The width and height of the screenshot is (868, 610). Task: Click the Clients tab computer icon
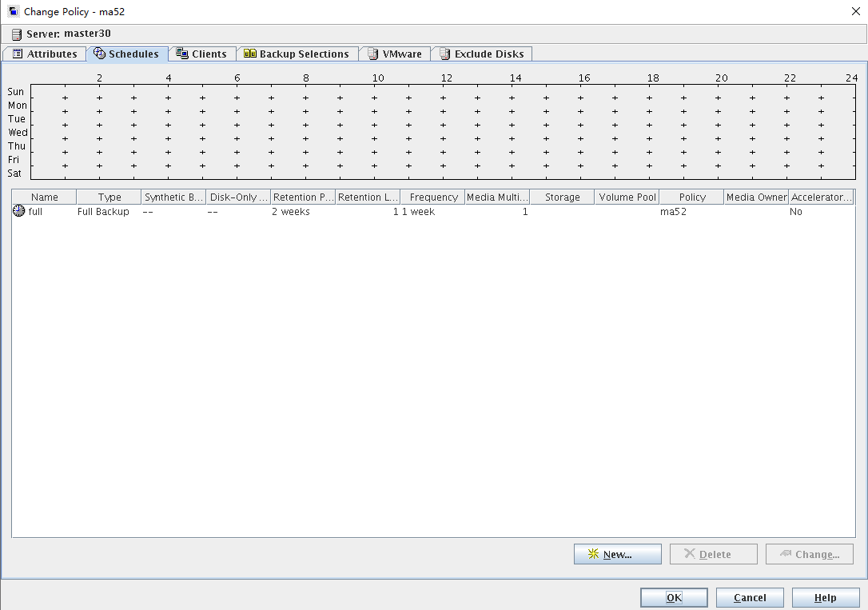182,54
